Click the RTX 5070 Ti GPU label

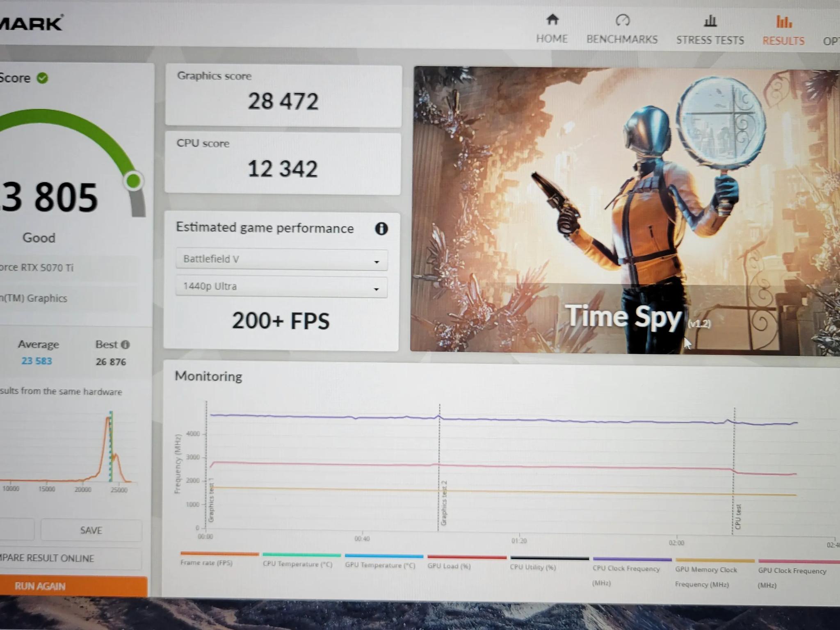coord(37,268)
